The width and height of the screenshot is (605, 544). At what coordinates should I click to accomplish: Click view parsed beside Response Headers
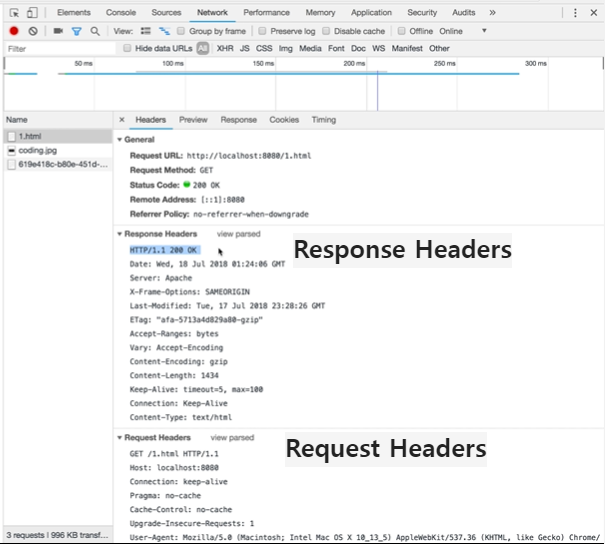238,234
